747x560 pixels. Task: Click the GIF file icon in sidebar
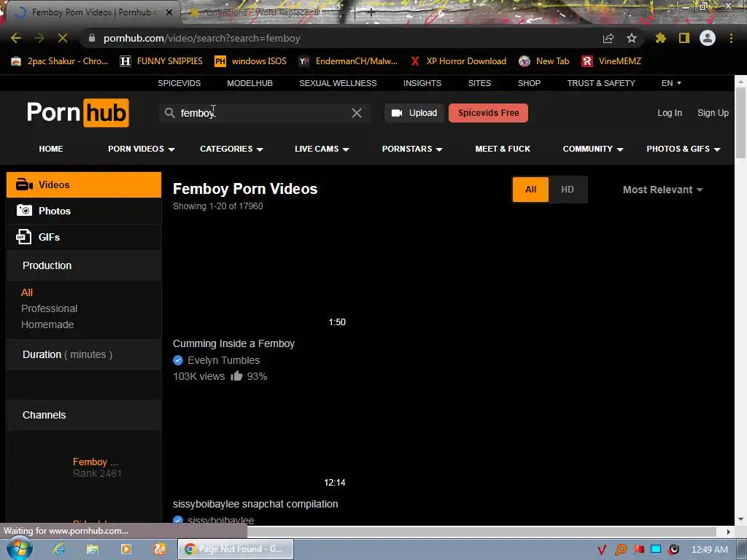23,237
